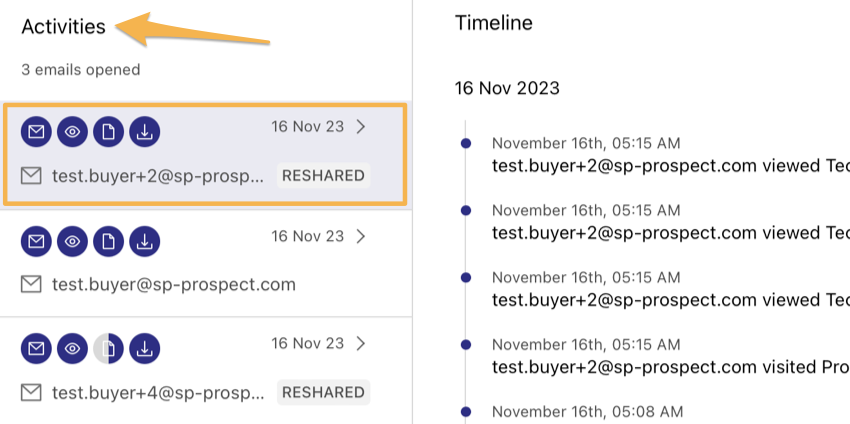Expand test.buyer+4 activity using chevron arrow
Screen dimensions: 850x424
361,344
